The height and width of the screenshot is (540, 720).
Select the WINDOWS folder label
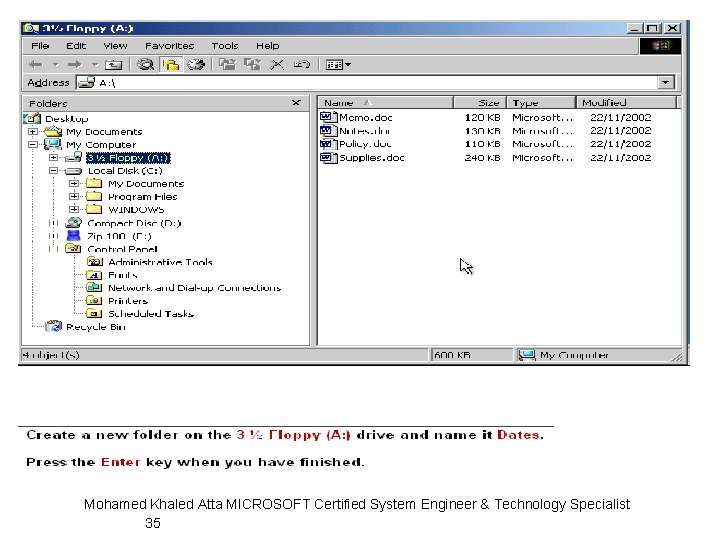[x=136, y=210]
